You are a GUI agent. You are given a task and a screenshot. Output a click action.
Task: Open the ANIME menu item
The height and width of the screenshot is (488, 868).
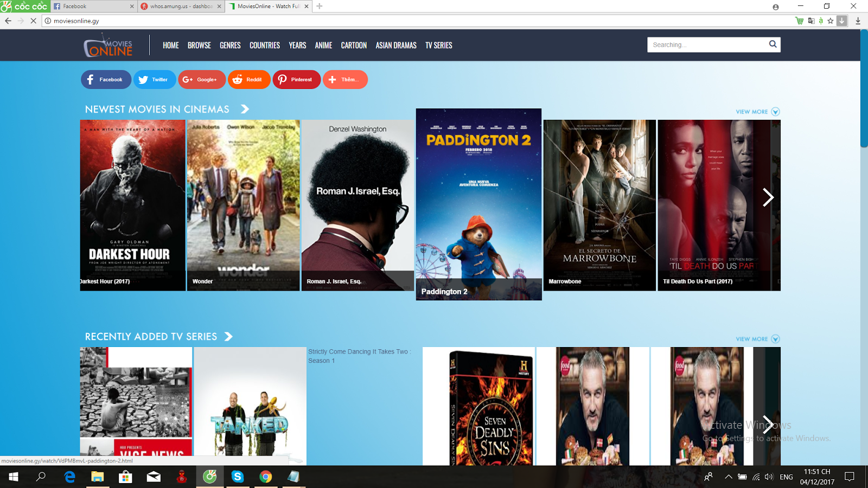pyautogui.click(x=323, y=46)
